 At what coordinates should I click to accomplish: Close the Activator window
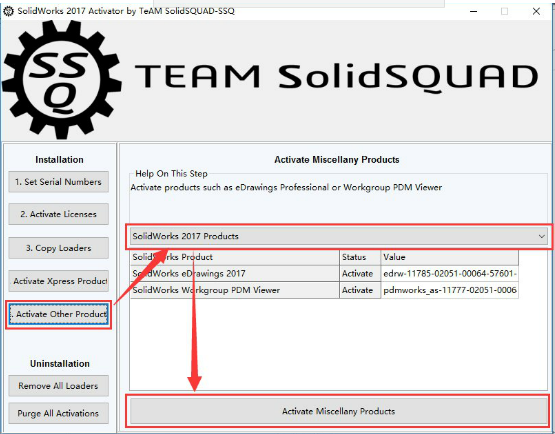point(536,11)
